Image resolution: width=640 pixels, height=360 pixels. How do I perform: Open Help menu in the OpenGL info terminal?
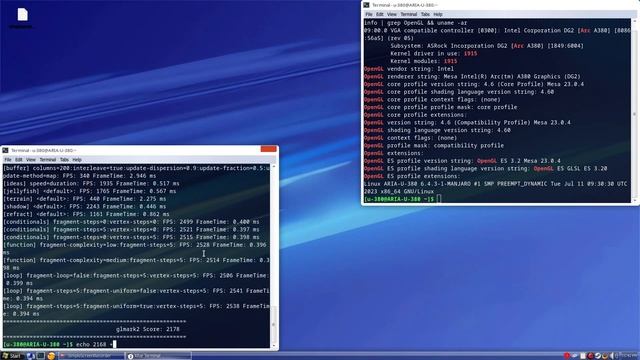[x=438, y=14]
